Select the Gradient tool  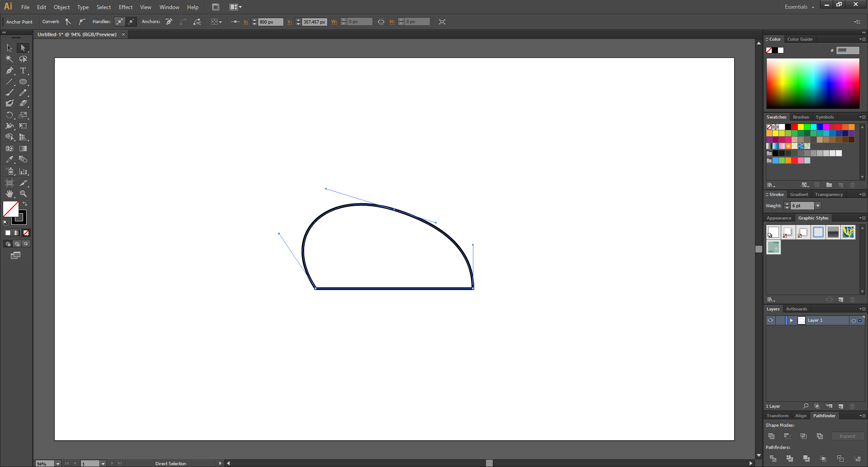[x=23, y=148]
